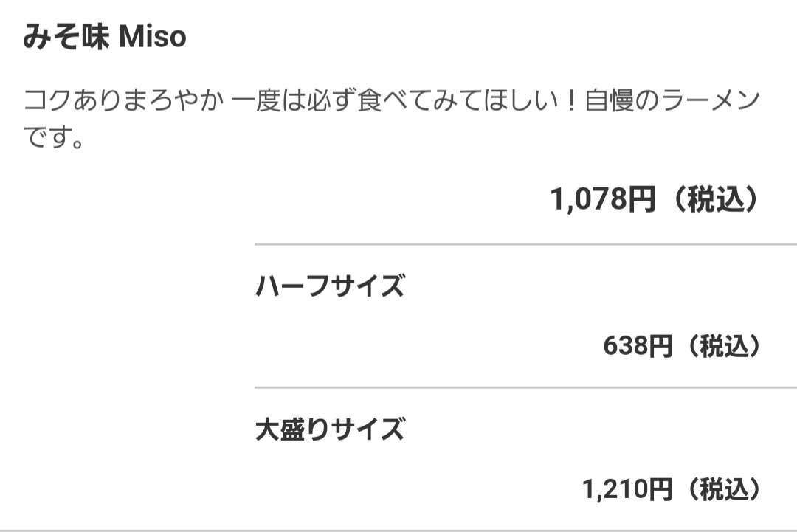Select the 638円 half-size price
This screenshot has height=532, width=797.
pyautogui.click(x=638, y=345)
